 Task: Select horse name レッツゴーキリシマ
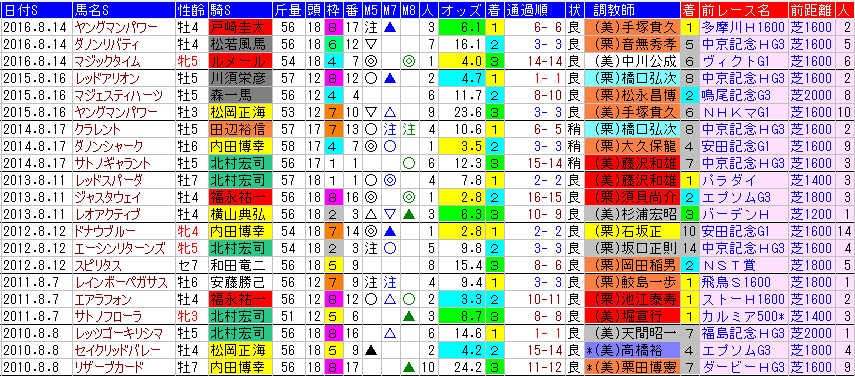[x=118, y=332]
